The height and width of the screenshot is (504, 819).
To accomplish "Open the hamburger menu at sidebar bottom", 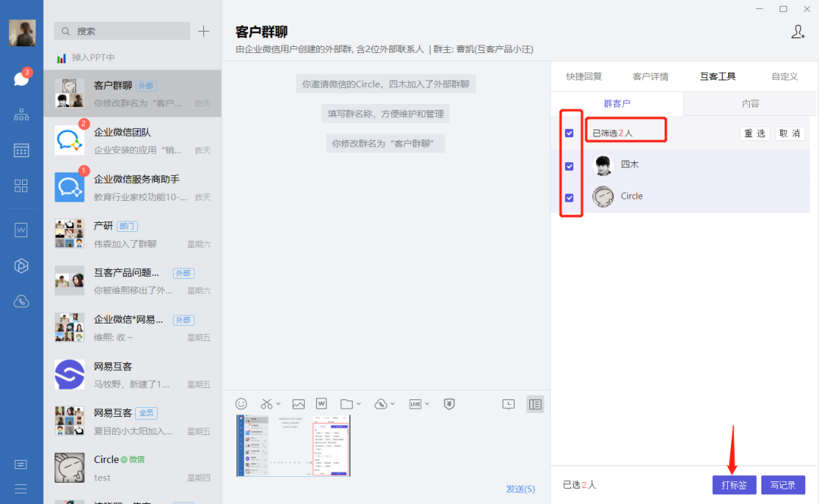I will coord(21,489).
